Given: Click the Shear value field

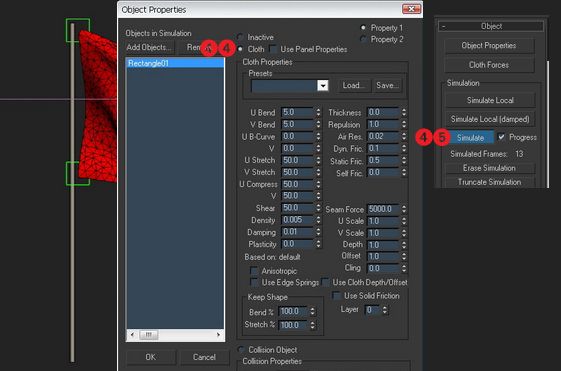Looking at the screenshot, I should point(298,208).
